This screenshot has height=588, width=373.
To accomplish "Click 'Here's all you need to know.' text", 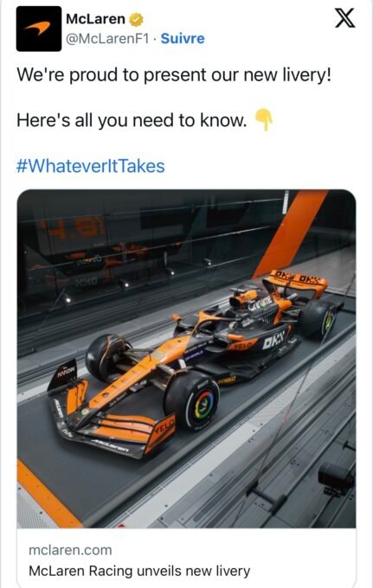I will coord(132,120).
